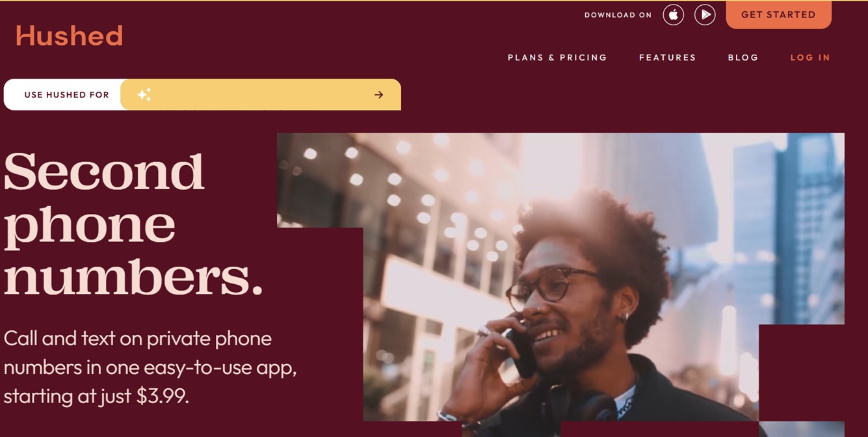The width and height of the screenshot is (868, 437).
Task: Open the Apple App Store download icon
Action: [x=673, y=14]
